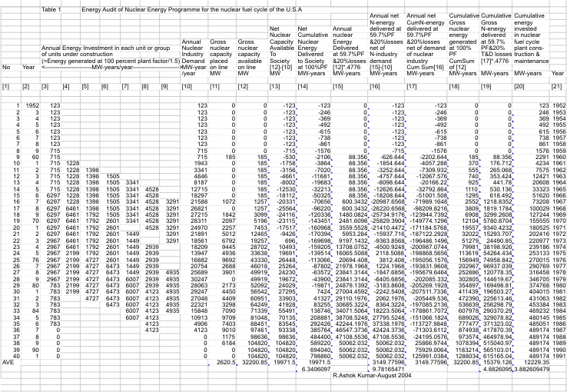Select the '(=Energy generated at 100 percent plant factor/1.5)' cell
Viewport: 567px width, 392px height.
[x=111, y=61]
